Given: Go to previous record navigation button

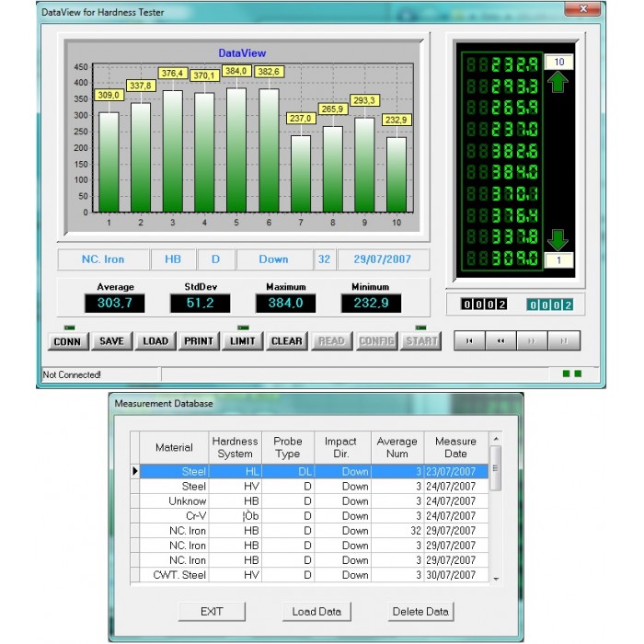Looking at the screenshot, I should (501, 340).
